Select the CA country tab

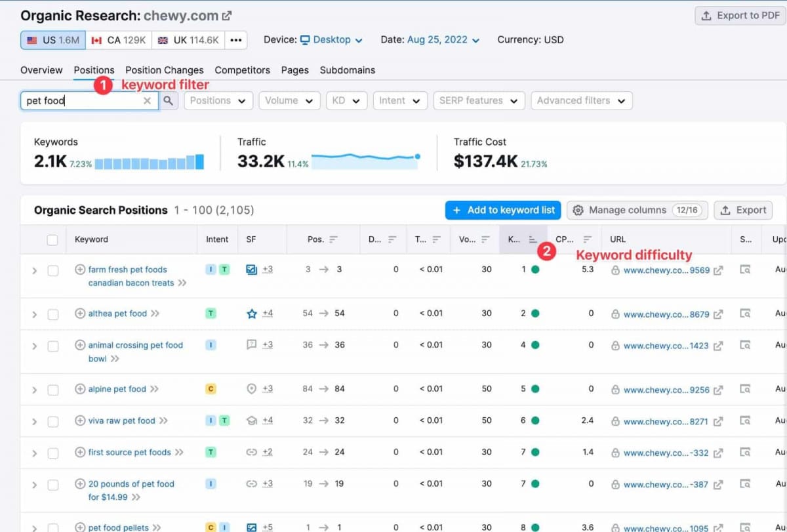(119, 39)
